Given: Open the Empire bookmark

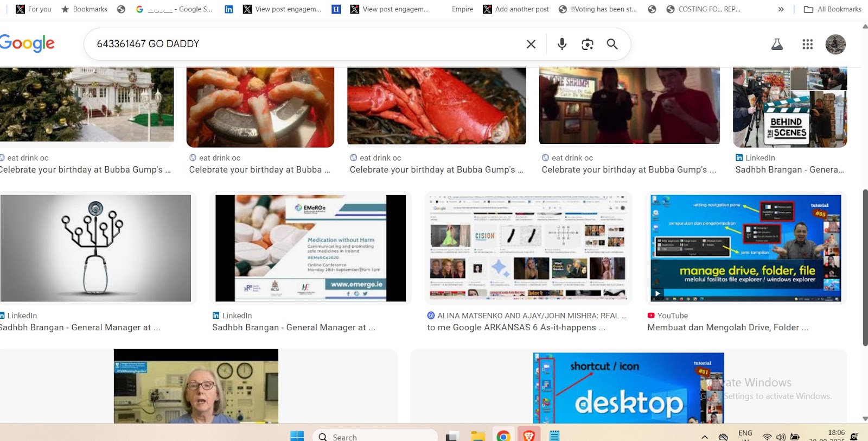Looking at the screenshot, I should (462, 9).
